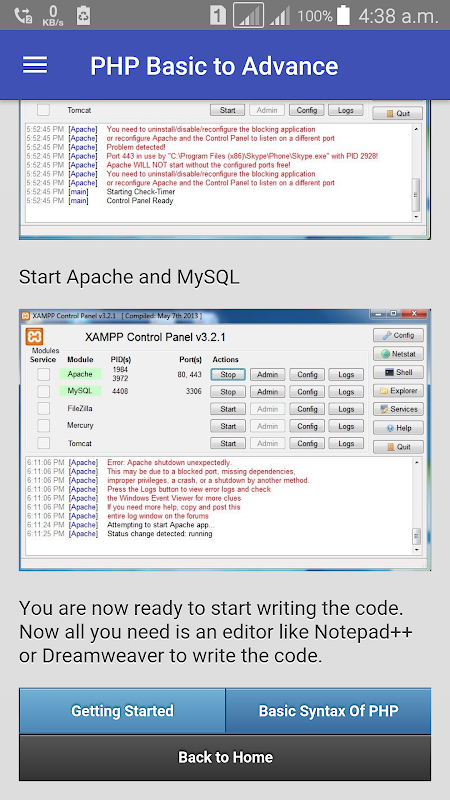
Task: Tick the Apache service checkbox
Action: [x=44, y=374]
